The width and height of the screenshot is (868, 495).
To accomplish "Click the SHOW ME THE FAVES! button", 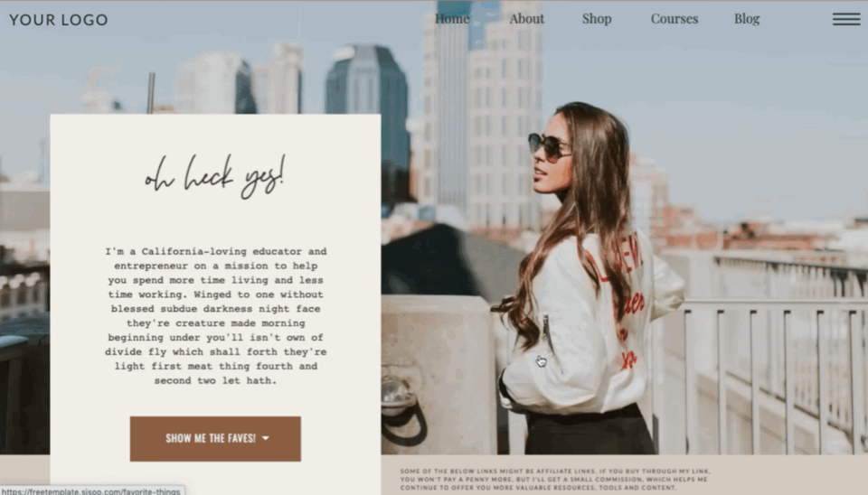I will pyautogui.click(x=215, y=439).
